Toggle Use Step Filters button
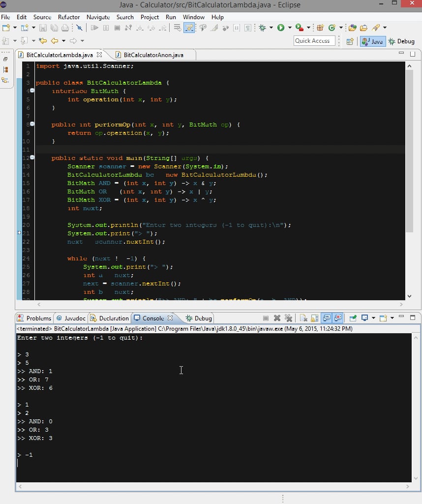Screen dimensions: 422x504 [x=189, y=28]
